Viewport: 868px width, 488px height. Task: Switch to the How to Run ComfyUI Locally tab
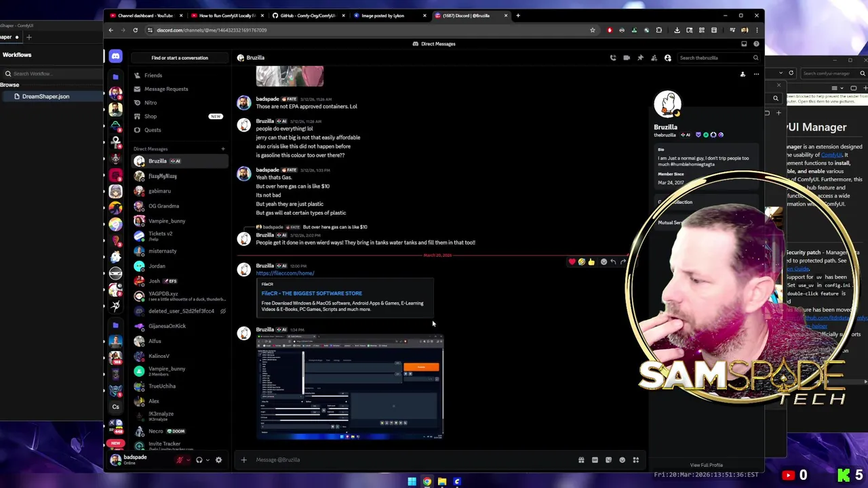226,16
